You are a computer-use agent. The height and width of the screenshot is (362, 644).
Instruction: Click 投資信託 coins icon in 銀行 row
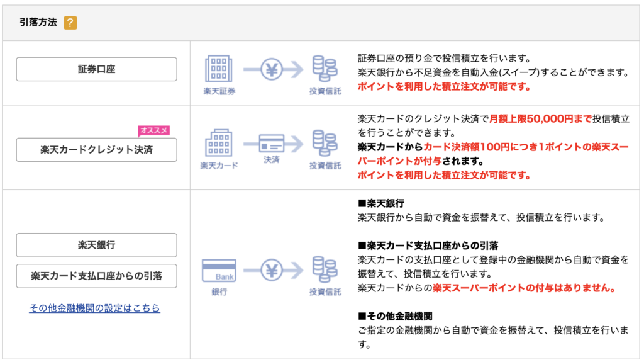click(325, 269)
